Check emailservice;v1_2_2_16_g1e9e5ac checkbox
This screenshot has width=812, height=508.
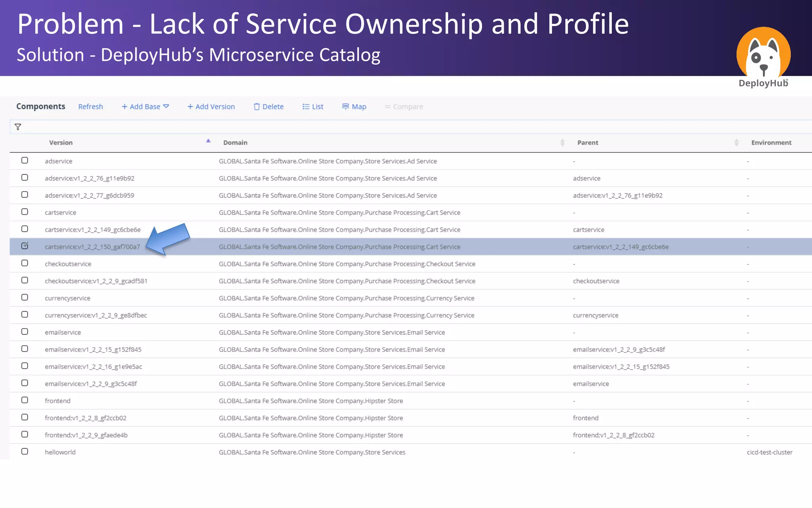25,366
